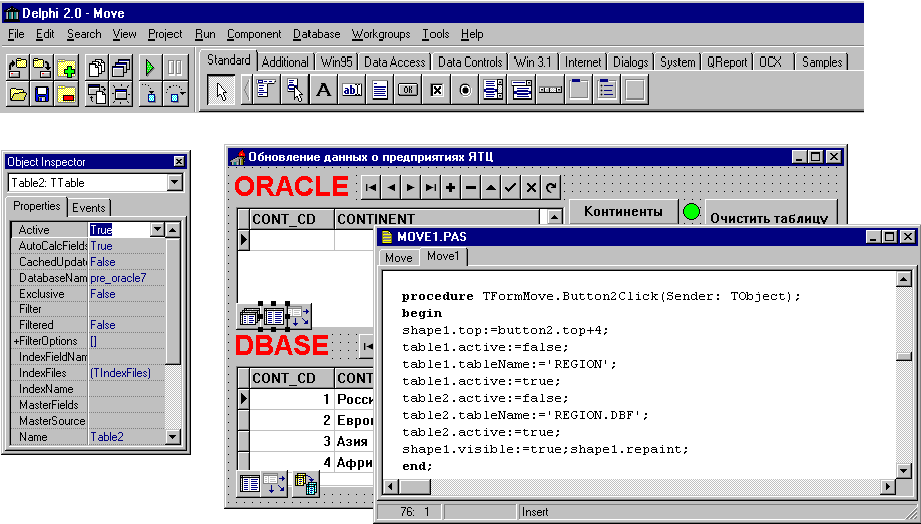Click the Refresh button in the ORACLE navigator
Viewport: 921px width, 524px height.
tap(551, 187)
